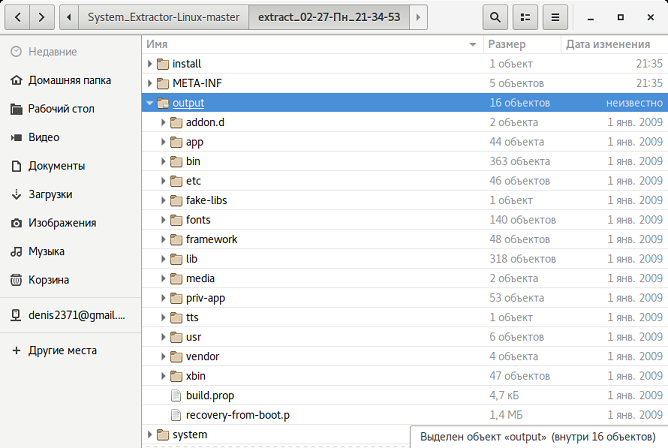Go forward with the right arrow button
Image resolution: width=668 pixels, height=448 pixels.
[41, 17]
